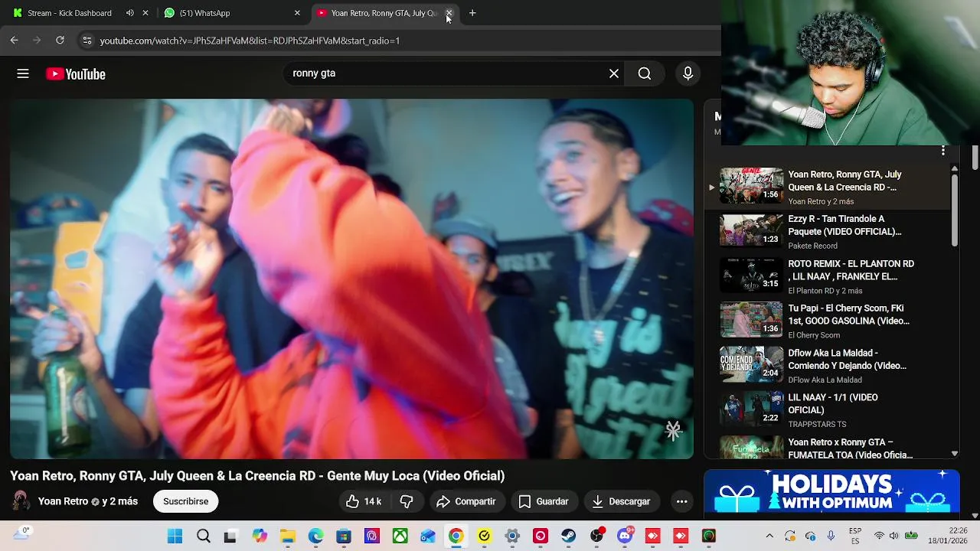Subscribe using the Suscribirse button
This screenshot has width=980, height=551.
(x=185, y=501)
